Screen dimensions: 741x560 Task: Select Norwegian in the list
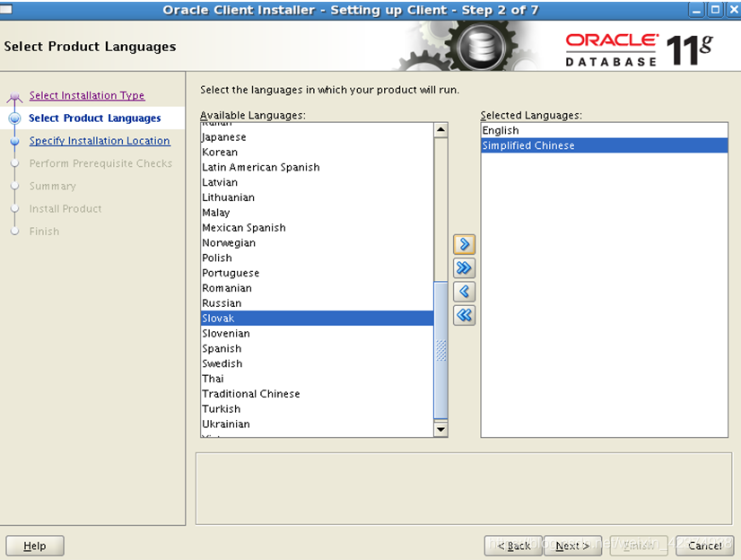click(317, 243)
